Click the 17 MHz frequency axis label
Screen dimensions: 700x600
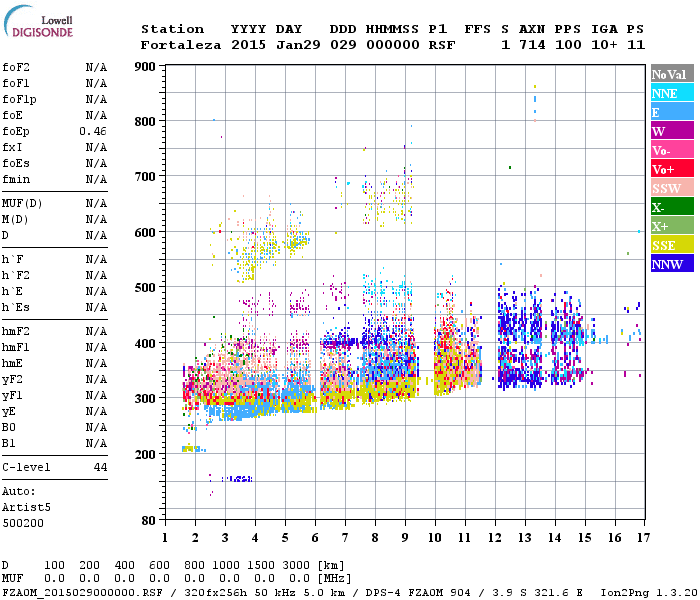point(643,538)
